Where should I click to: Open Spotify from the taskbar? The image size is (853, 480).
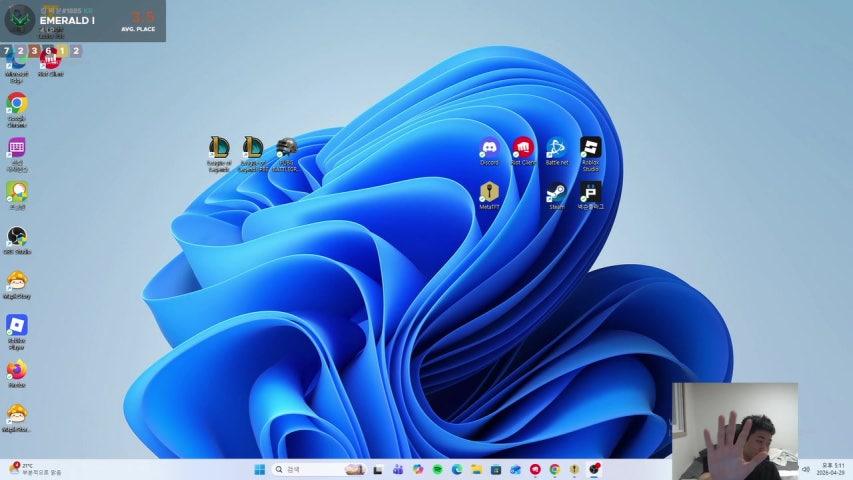(x=438, y=469)
